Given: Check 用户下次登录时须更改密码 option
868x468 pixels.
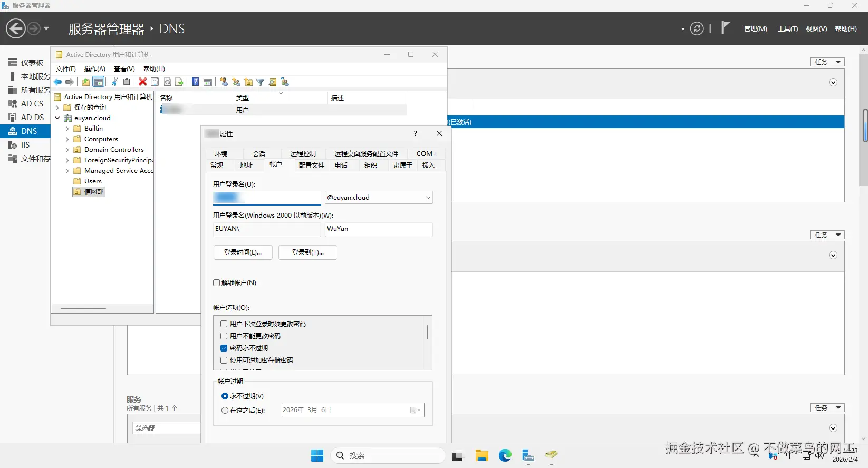Looking at the screenshot, I should pyautogui.click(x=224, y=324).
